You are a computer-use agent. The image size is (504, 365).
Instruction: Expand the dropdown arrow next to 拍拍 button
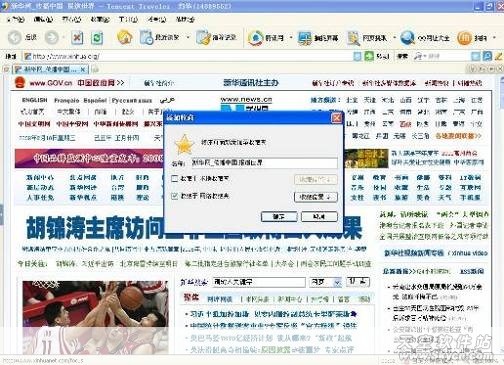(494, 38)
